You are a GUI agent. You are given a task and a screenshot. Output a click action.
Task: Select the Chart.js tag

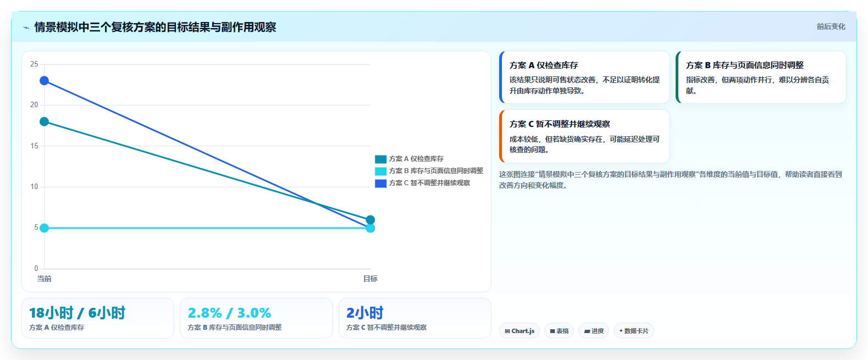pyautogui.click(x=519, y=331)
